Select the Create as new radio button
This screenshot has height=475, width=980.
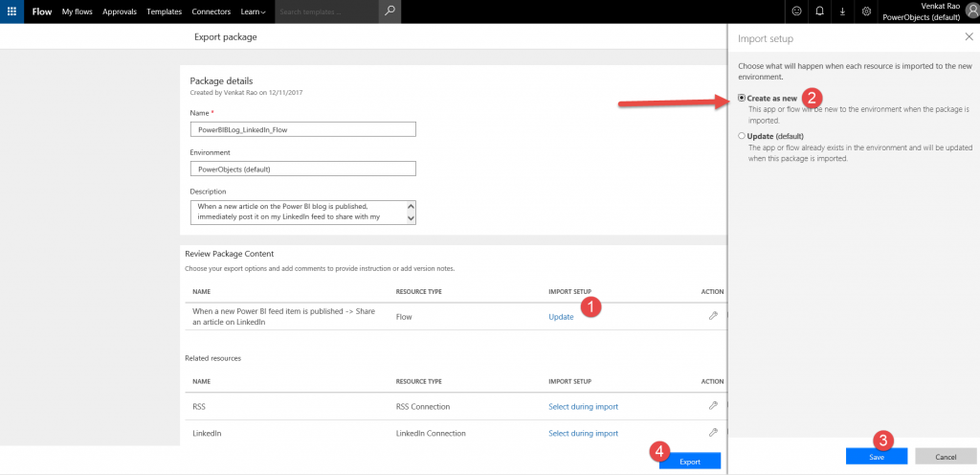point(742,98)
